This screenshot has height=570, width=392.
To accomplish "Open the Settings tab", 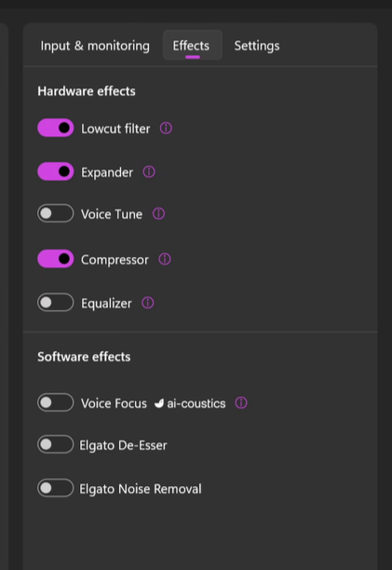I will click(257, 46).
